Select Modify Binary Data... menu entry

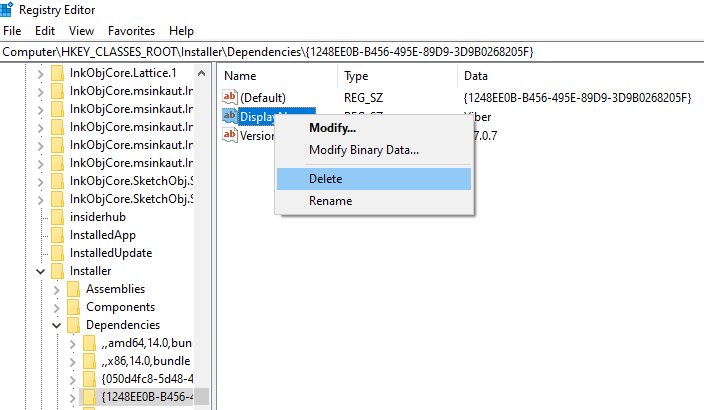click(363, 150)
